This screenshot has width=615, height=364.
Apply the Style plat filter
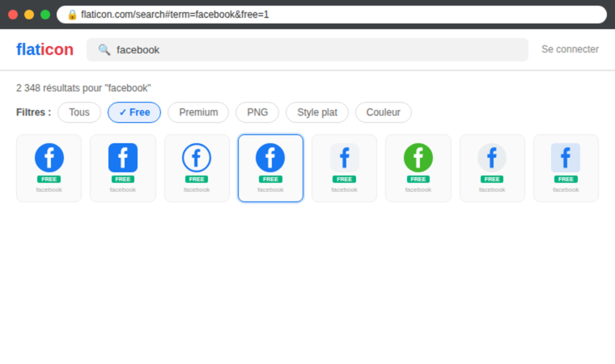tap(317, 112)
